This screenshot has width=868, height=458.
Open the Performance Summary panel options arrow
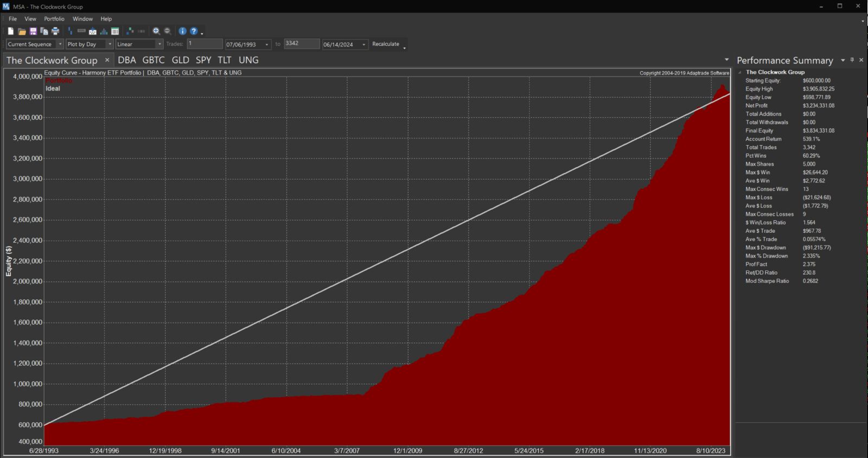[843, 60]
